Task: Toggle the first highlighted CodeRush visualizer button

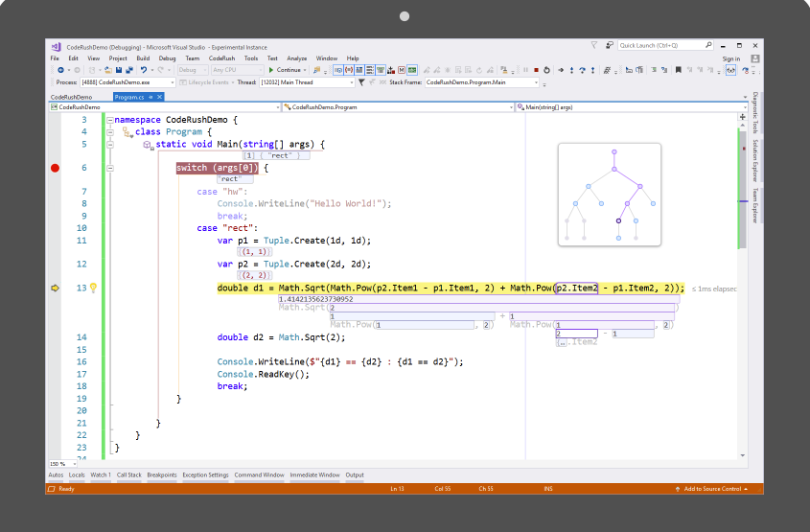Action: pyautogui.click(x=337, y=70)
